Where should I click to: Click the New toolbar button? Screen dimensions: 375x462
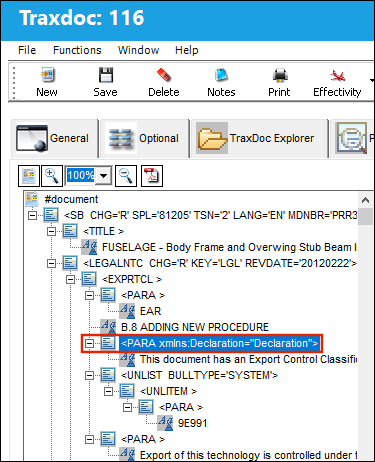click(47, 82)
